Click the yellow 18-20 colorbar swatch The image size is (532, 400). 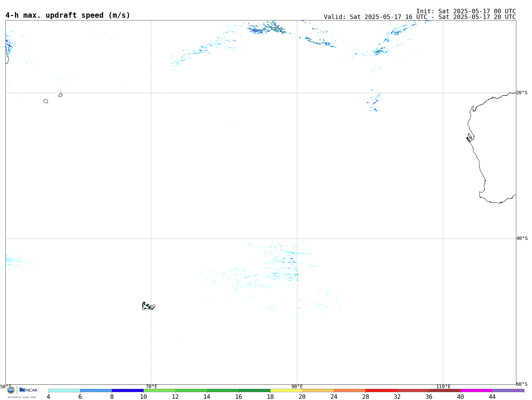[x=286, y=390]
